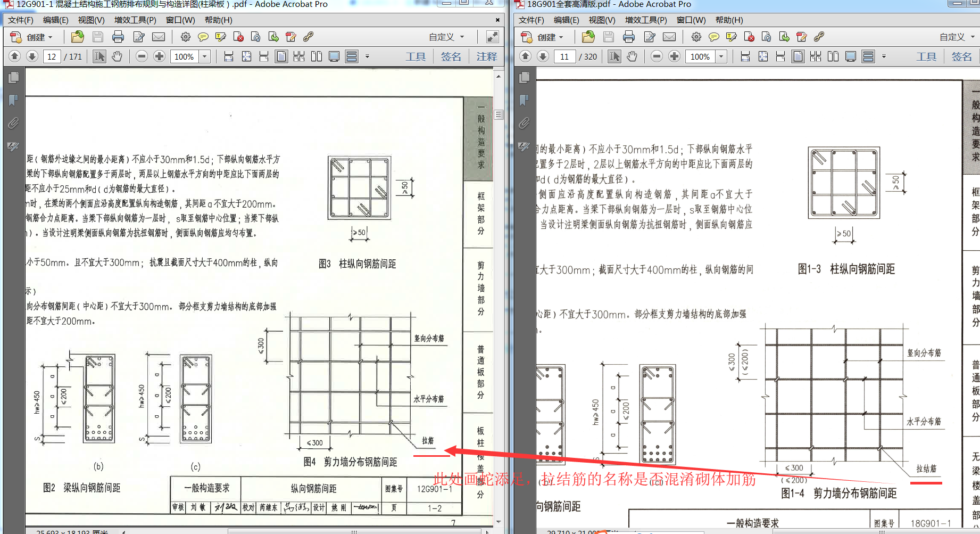
Task: Open page thumbnails panel in right window
Action: pyautogui.click(x=524, y=78)
